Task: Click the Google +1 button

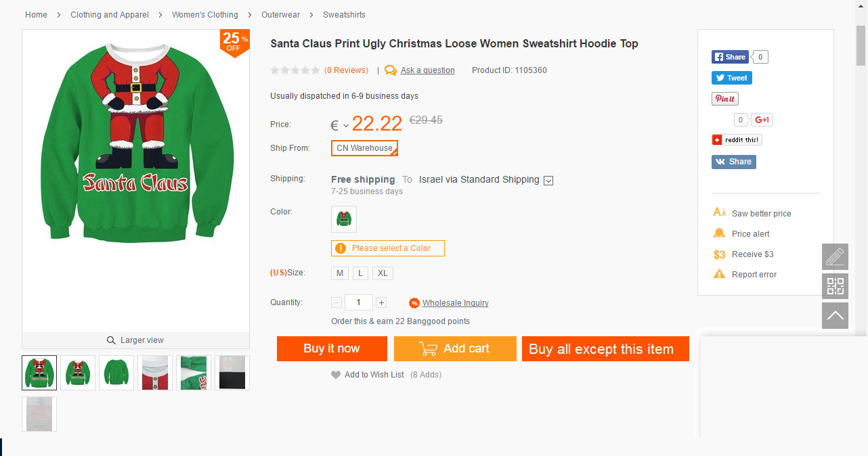Action: click(762, 120)
